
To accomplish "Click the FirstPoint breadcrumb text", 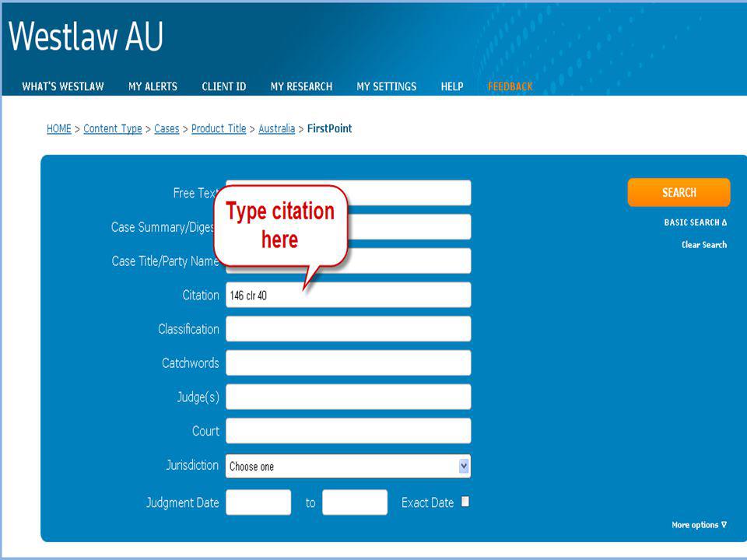I will (x=330, y=128).
